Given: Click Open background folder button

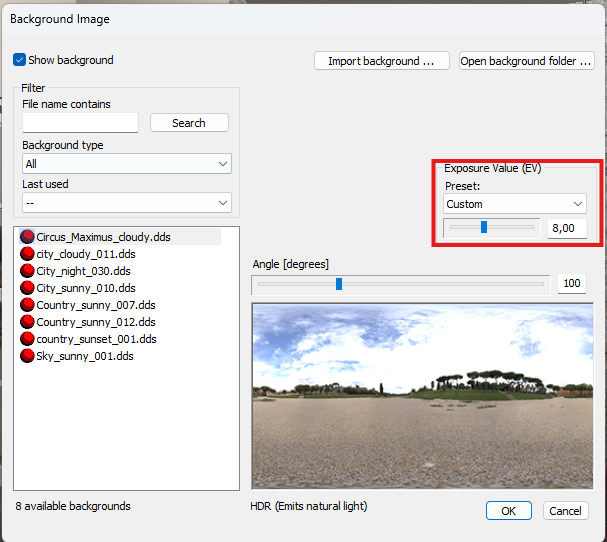Looking at the screenshot, I should (x=526, y=61).
